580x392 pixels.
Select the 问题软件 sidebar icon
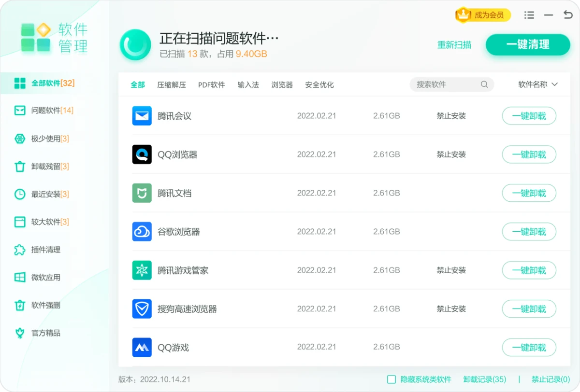[20, 110]
